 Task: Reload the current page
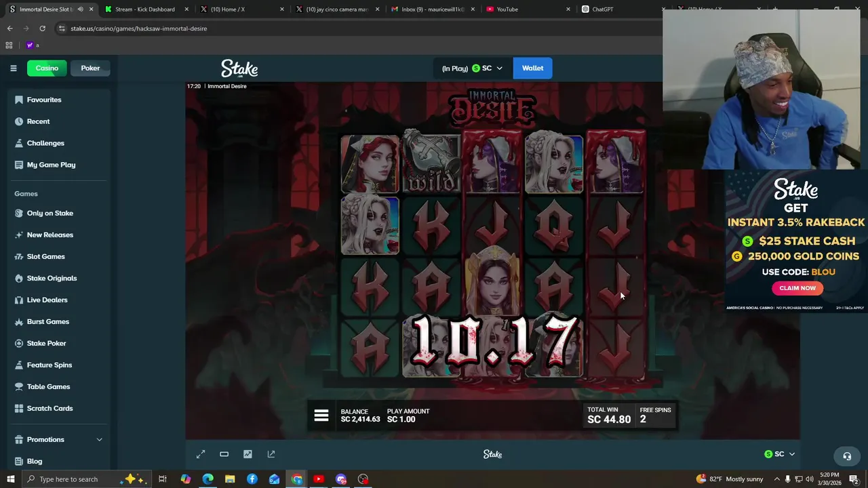(x=42, y=28)
